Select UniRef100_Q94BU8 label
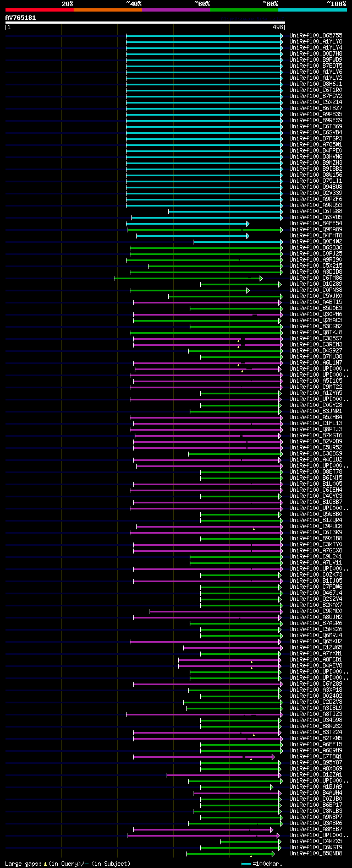The width and height of the screenshot is (352, 868). (x=316, y=187)
